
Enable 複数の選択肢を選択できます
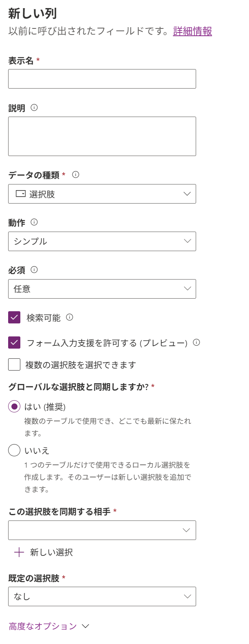pyautogui.click(x=13, y=365)
